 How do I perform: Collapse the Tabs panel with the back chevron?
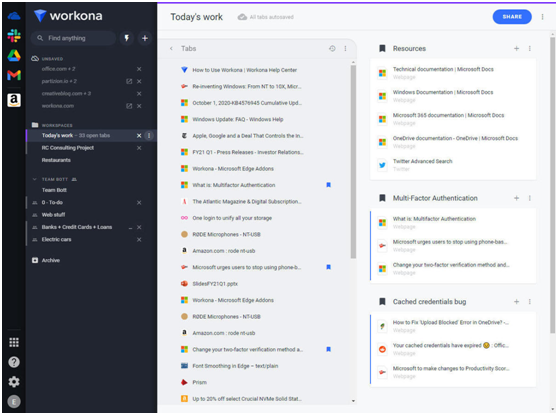click(171, 48)
